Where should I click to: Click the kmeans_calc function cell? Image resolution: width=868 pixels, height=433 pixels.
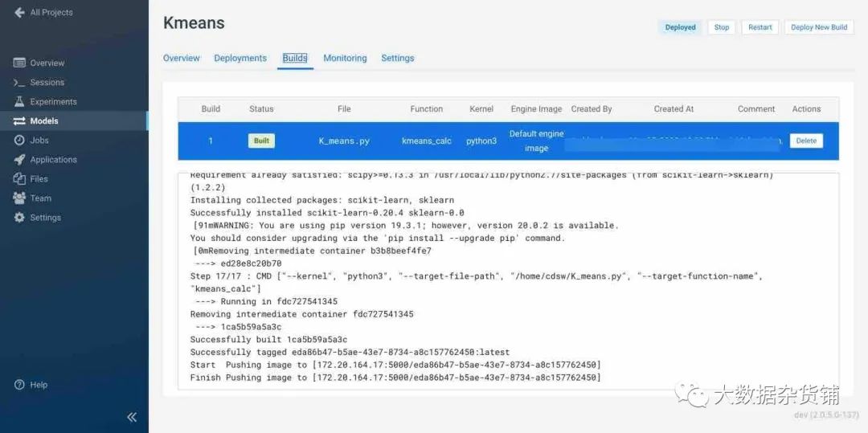pyautogui.click(x=426, y=141)
